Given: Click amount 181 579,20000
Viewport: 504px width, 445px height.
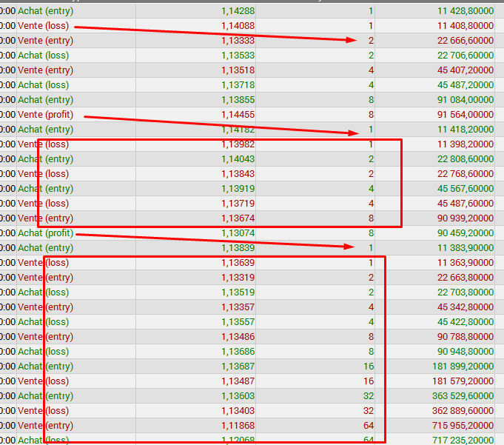Looking at the screenshot, I should tap(463, 381).
